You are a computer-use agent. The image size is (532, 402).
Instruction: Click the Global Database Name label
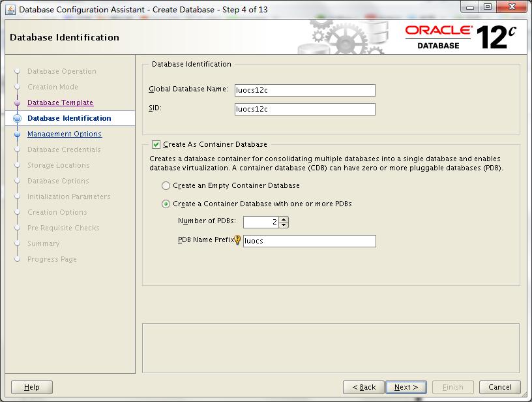(188, 89)
